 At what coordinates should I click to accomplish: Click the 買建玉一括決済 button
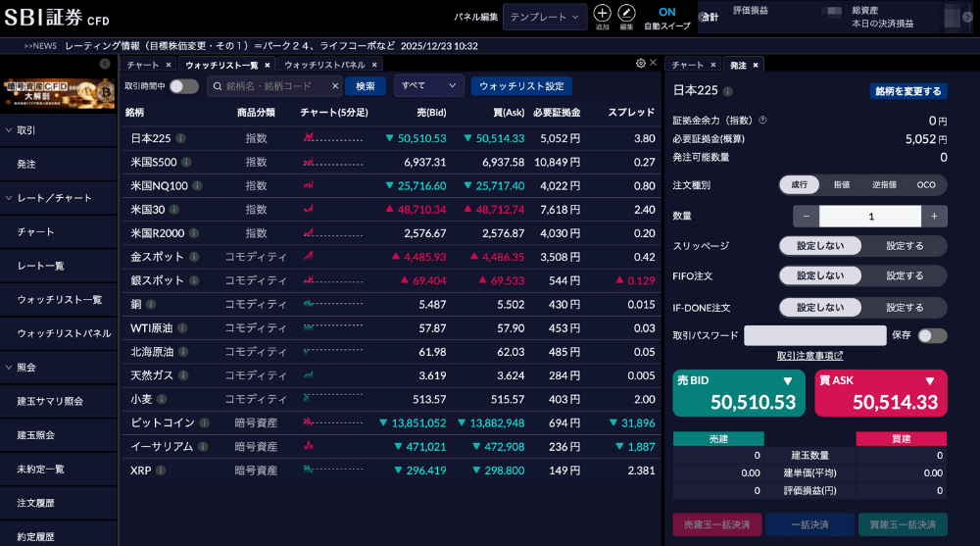[x=903, y=524]
